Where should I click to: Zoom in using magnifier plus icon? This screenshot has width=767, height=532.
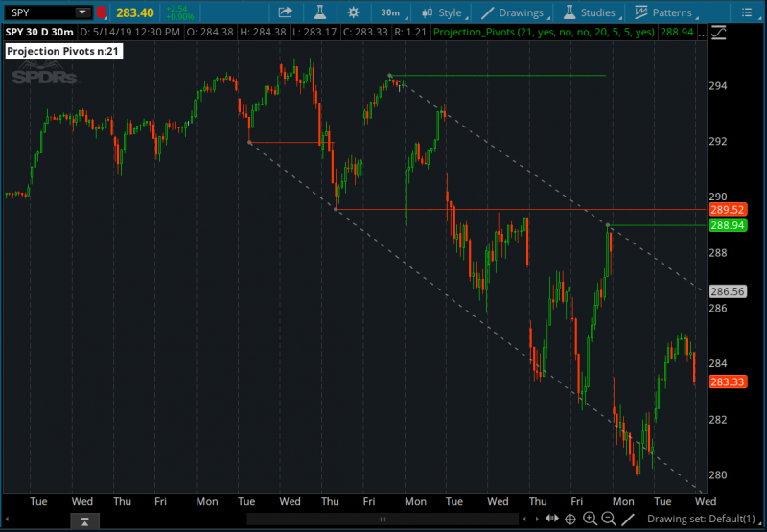click(590, 519)
